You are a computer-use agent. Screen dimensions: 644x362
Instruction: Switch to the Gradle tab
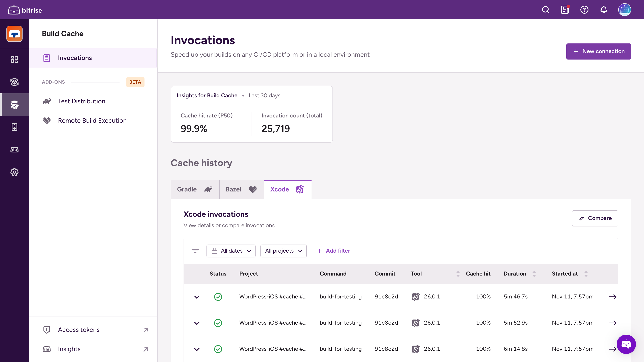pyautogui.click(x=195, y=189)
